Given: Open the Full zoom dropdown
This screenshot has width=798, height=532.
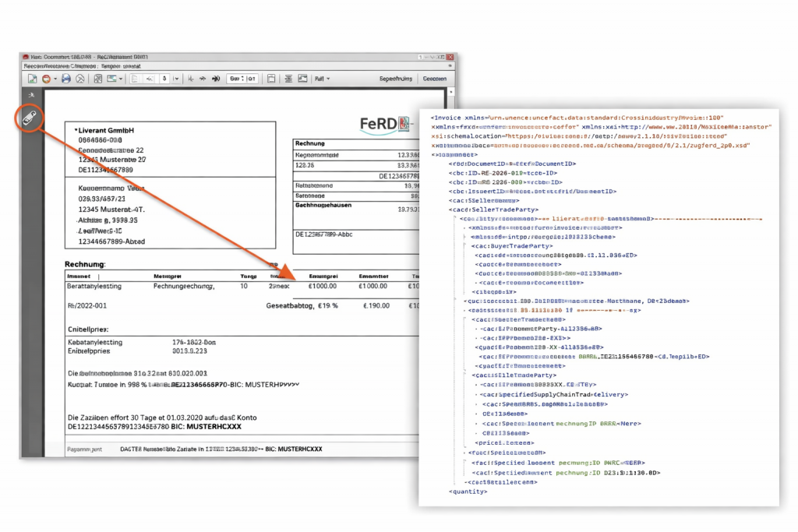Looking at the screenshot, I should pos(321,79).
